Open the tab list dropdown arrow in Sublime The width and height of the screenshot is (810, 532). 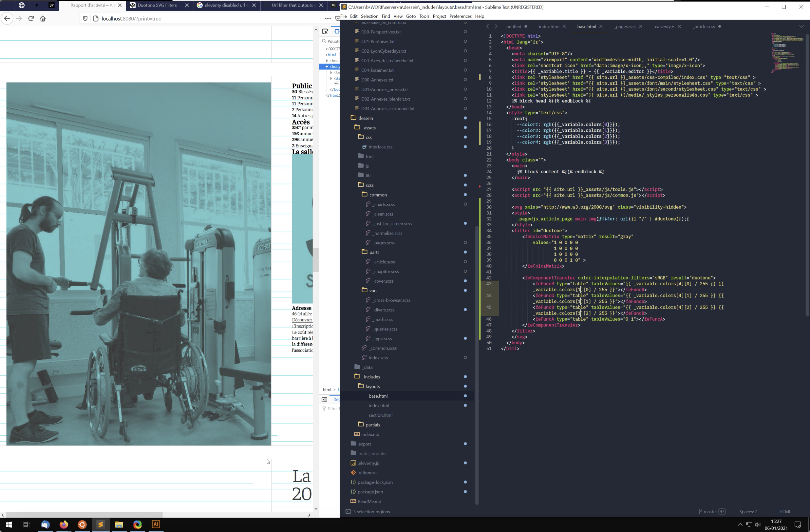(801, 27)
